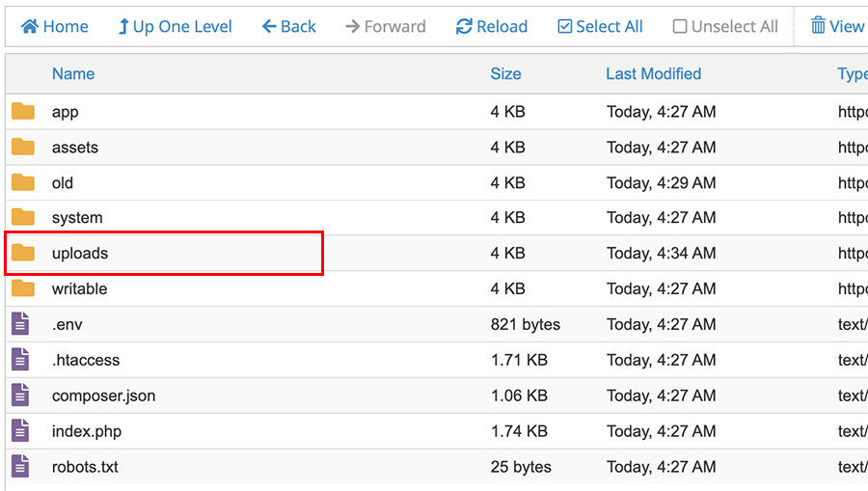Screen dimensions: 868x491
Task: Click the .htaccess file icon
Action: (21, 360)
